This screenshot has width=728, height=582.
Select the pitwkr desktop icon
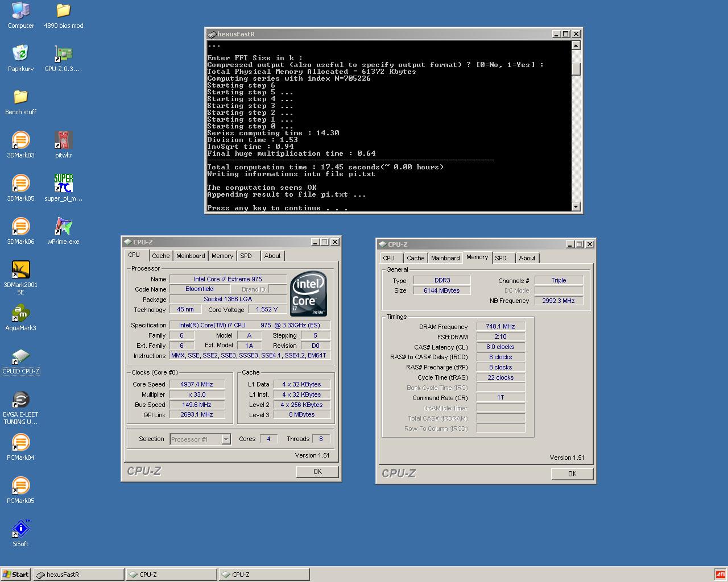(x=63, y=145)
